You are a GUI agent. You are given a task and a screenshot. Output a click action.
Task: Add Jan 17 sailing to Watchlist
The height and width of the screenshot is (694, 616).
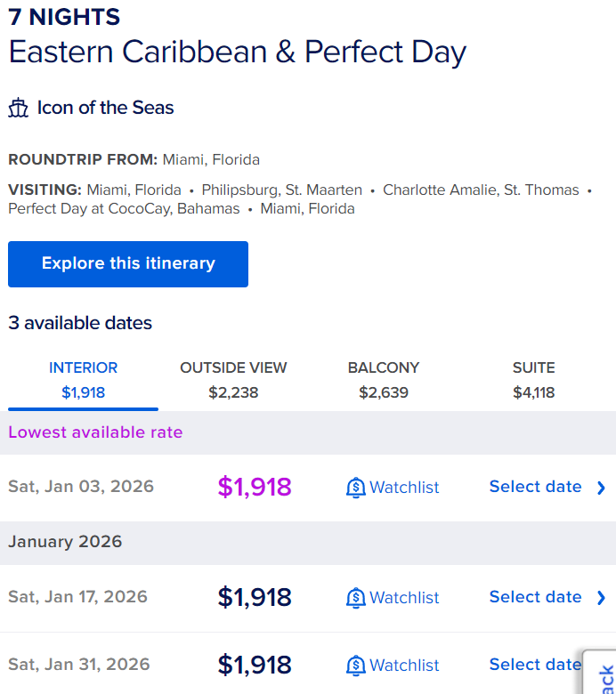coord(393,598)
